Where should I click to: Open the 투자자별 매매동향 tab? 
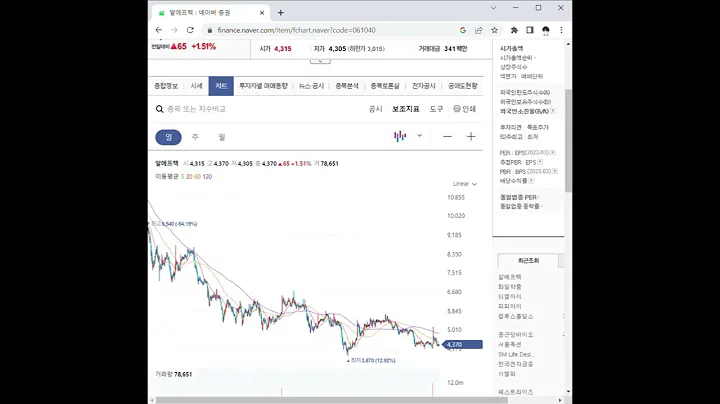(x=263, y=86)
